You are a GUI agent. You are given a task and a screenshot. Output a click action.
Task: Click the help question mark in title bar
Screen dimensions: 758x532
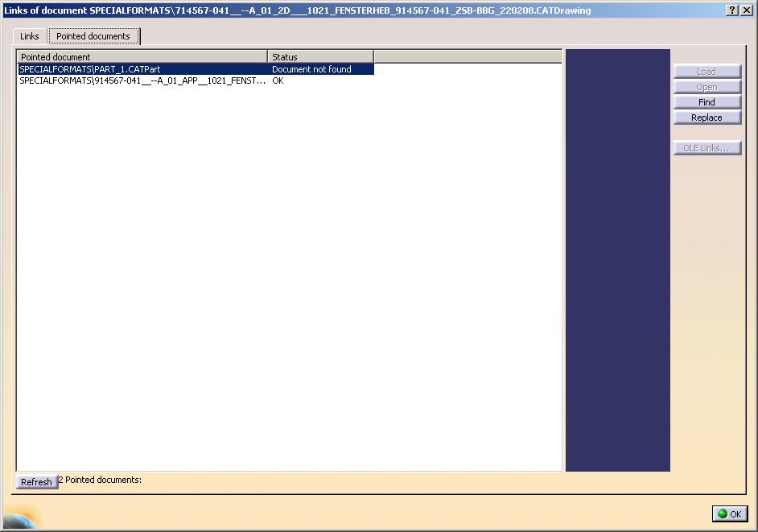pos(732,10)
